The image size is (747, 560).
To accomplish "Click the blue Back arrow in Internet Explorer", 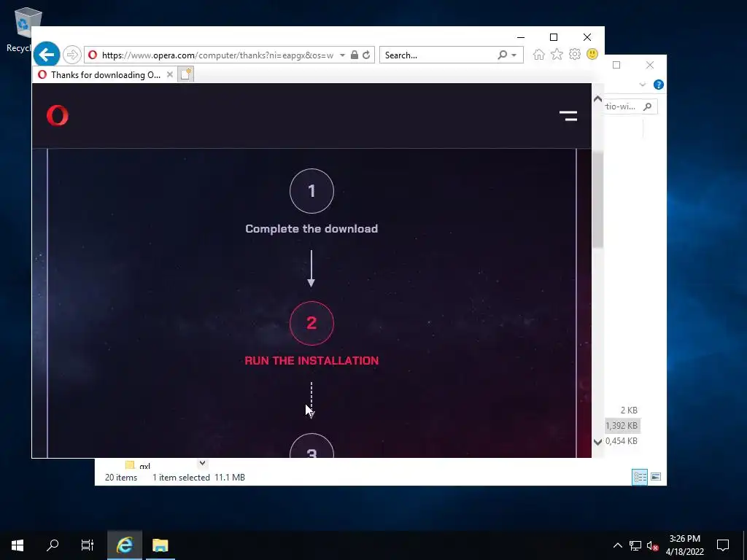I will [47, 55].
